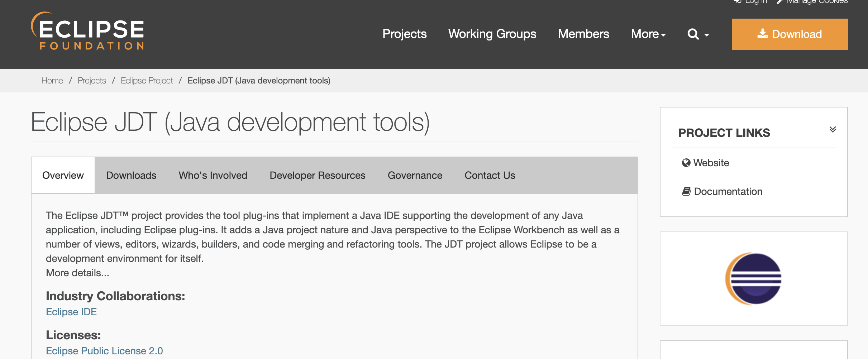This screenshot has height=359, width=868.
Task: Open the search dropdown caret
Action: coord(707,35)
